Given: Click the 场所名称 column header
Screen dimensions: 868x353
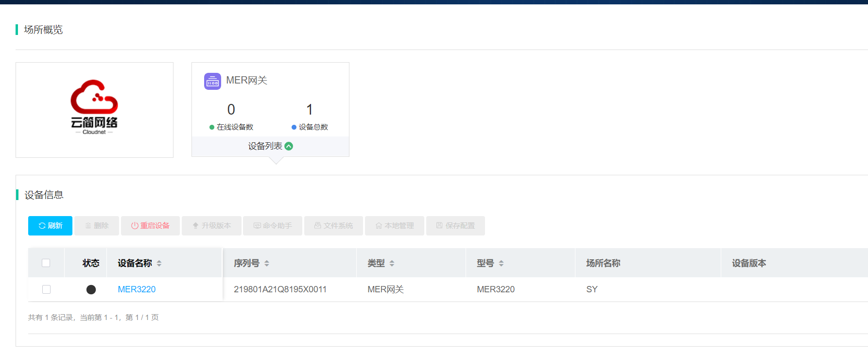Looking at the screenshot, I should click(x=603, y=263).
